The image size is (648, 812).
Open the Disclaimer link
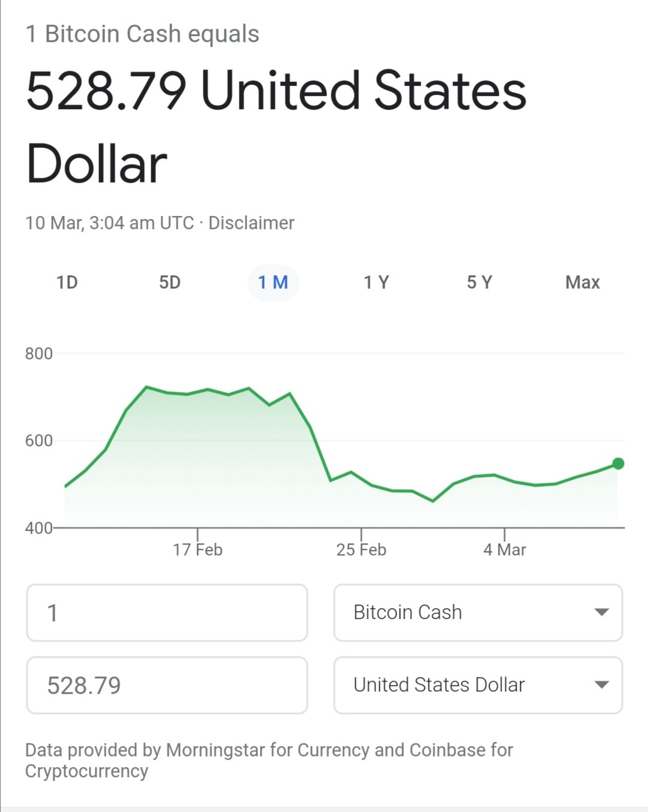click(251, 223)
